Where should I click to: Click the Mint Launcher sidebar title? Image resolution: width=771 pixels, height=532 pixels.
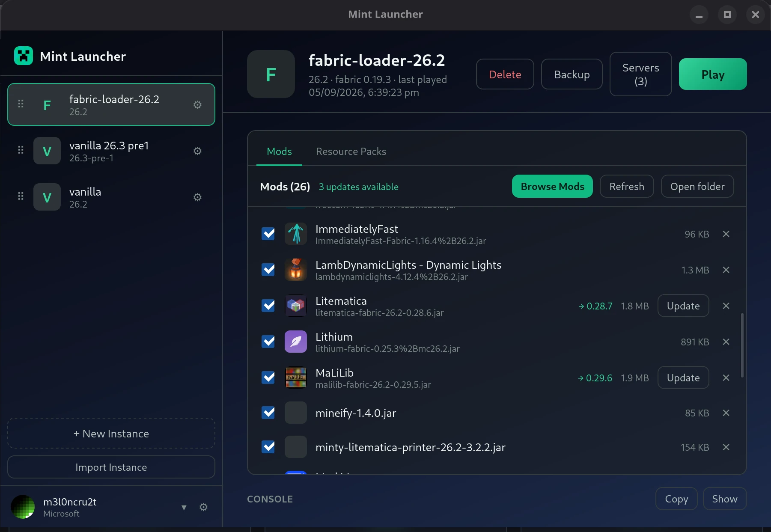click(x=83, y=56)
